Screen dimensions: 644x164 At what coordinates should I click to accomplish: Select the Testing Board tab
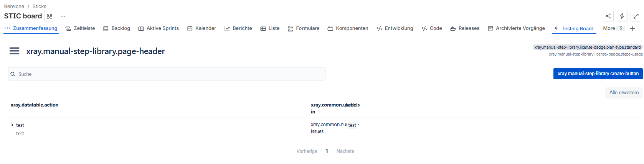coord(574,29)
